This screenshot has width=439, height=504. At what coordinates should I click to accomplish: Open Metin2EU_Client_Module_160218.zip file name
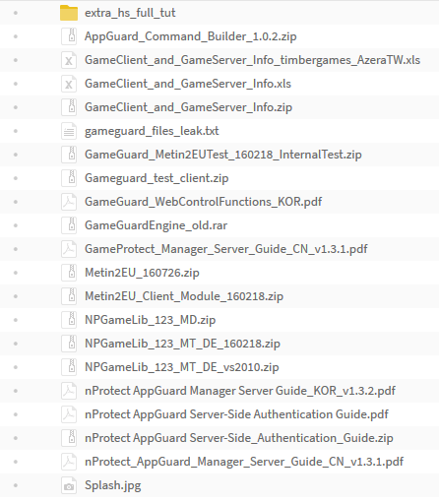184,296
